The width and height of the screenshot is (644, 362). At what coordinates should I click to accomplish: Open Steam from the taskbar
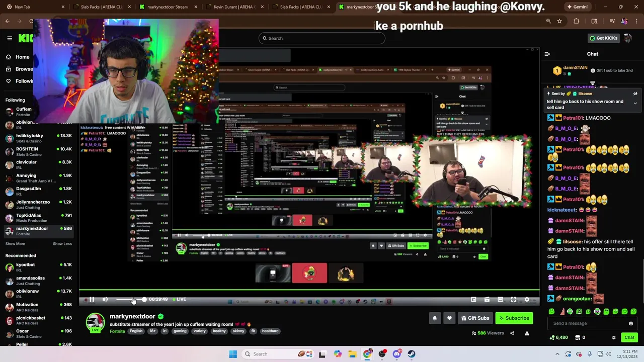click(x=412, y=354)
